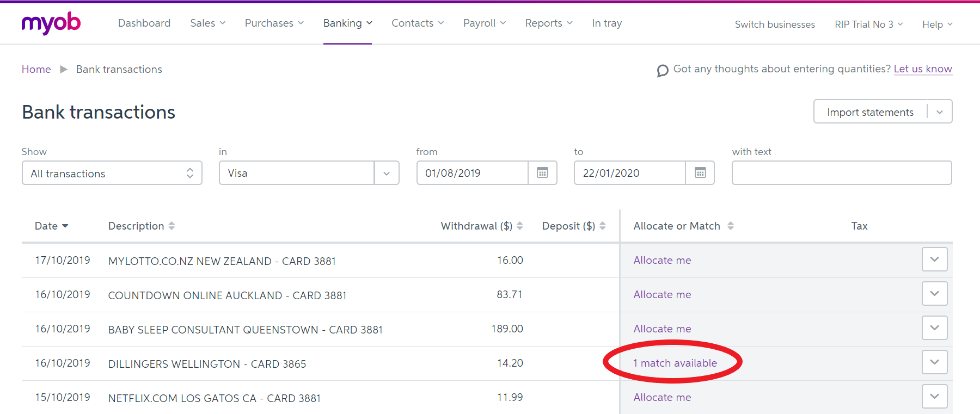
Task: Click DILLINGERS WELLINGTON description
Action: [207, 364]
